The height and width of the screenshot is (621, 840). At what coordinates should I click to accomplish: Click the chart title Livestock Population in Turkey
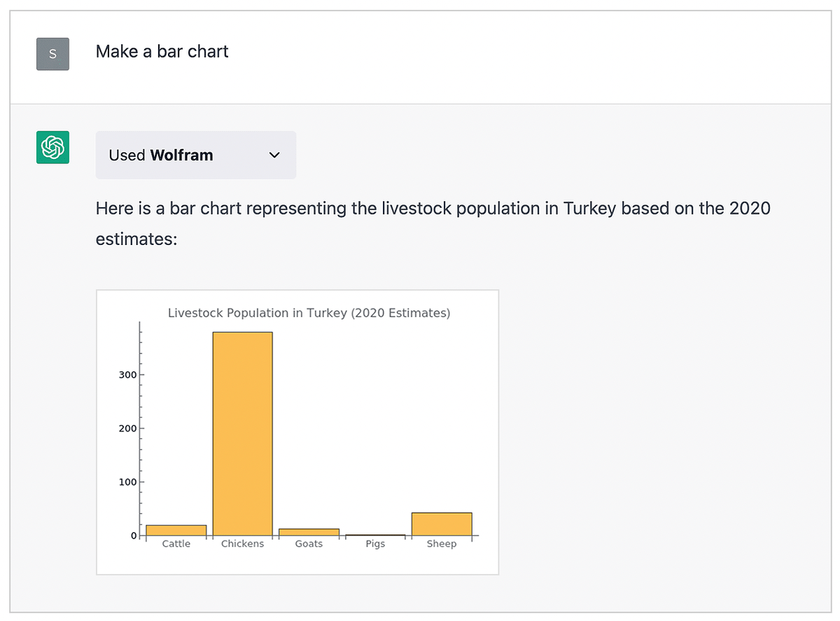[x=309, y=313]
